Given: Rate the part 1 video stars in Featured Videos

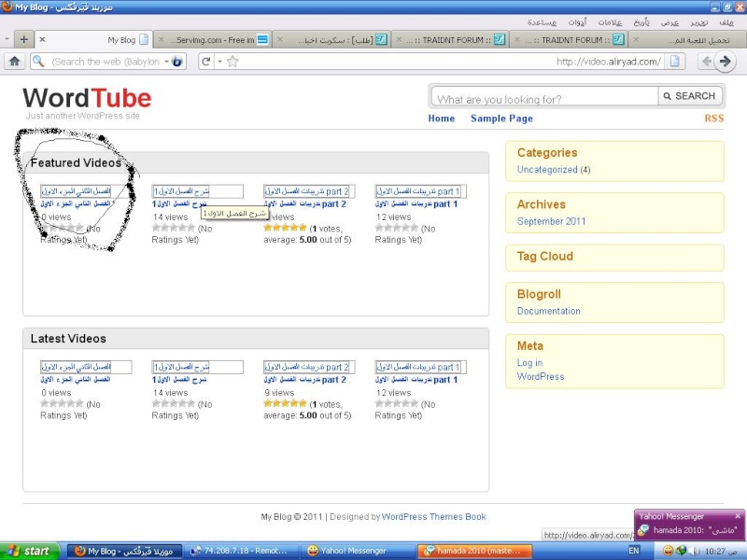Looking at the screenshot, I should tap(396, 228).
